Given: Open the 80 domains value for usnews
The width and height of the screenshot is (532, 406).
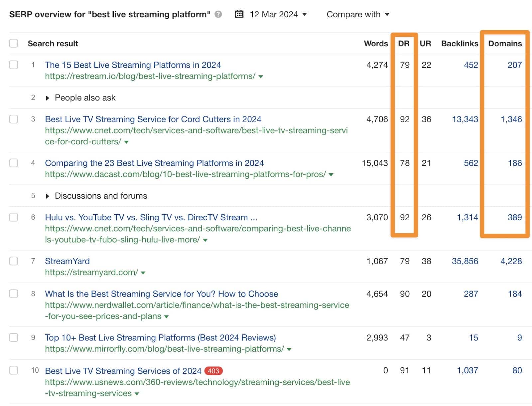Looking at the screenshot, I should (517, 370).
